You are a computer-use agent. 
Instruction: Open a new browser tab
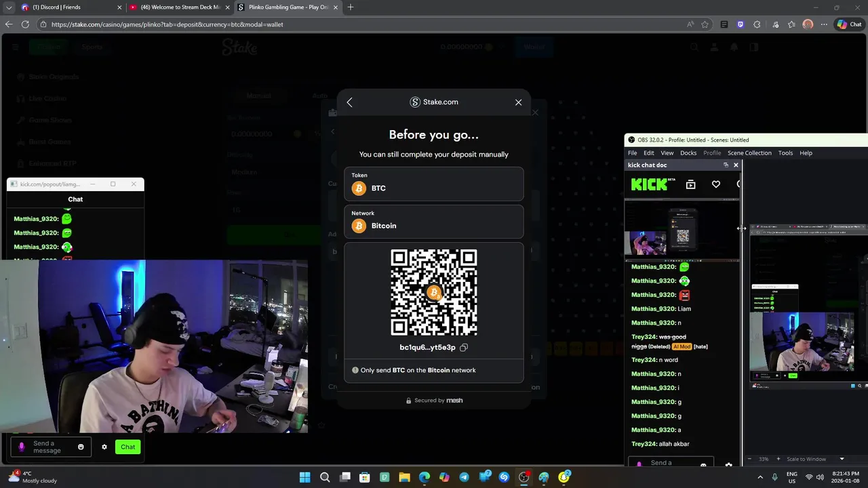(350, 7)
